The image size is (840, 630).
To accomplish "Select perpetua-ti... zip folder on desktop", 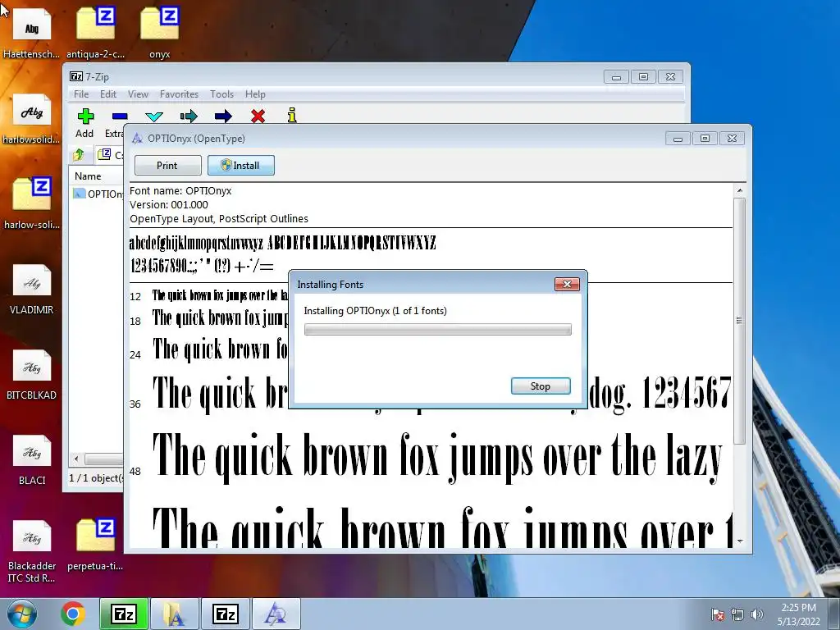I will [x=95, y=546].
